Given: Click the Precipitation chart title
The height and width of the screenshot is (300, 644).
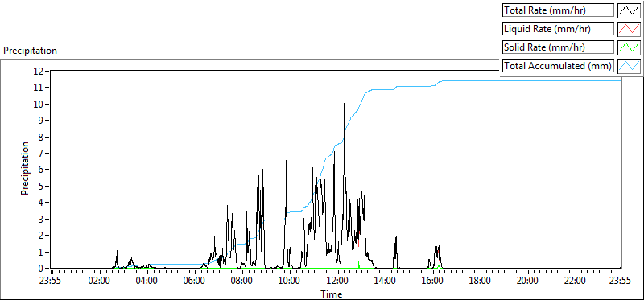Looking at the screenshot, I should (30, 51).
